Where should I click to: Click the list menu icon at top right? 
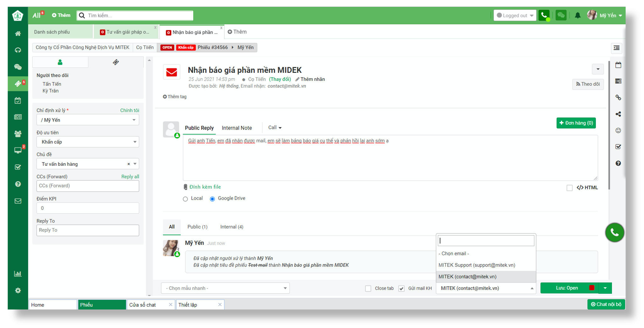[x=617, y=48]
